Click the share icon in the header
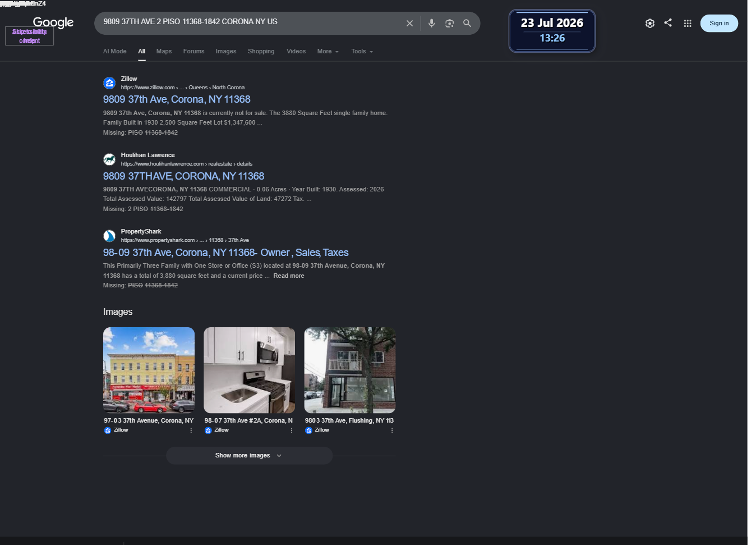Screen dimensions: 756x545 pyautogui.click(x=668, y=23)
